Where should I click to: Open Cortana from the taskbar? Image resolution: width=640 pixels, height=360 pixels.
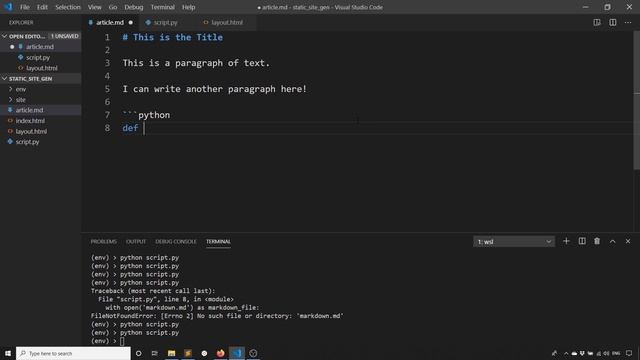138,353
